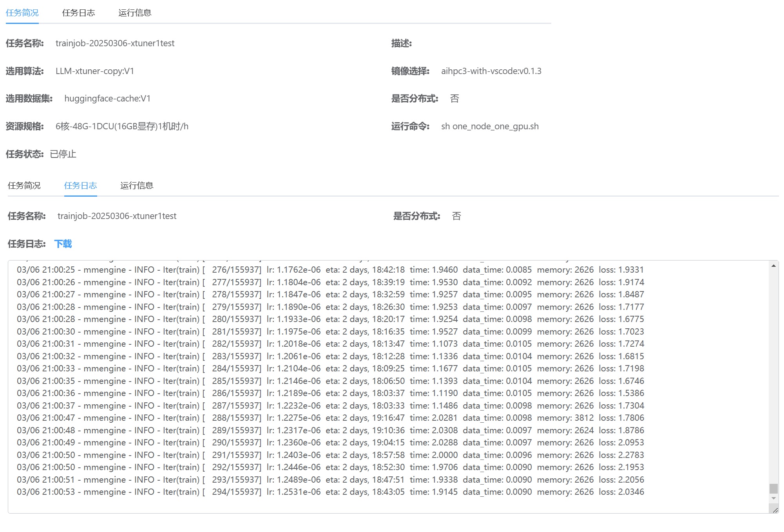Screen dimensions: 784x532
Task: Switch to 运行信息 tab in lower tab bar
Action: pyautogui.click(x=137, y=186)
